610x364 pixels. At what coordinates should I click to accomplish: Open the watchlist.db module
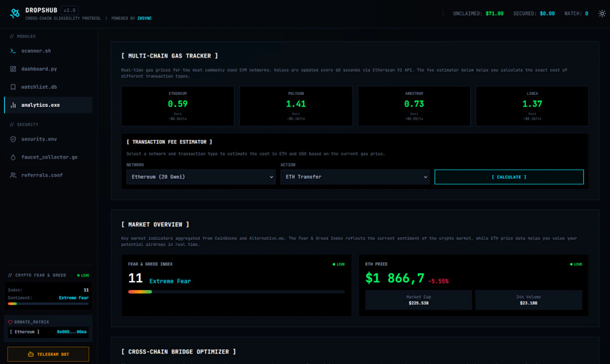click(x=48, y=87)
